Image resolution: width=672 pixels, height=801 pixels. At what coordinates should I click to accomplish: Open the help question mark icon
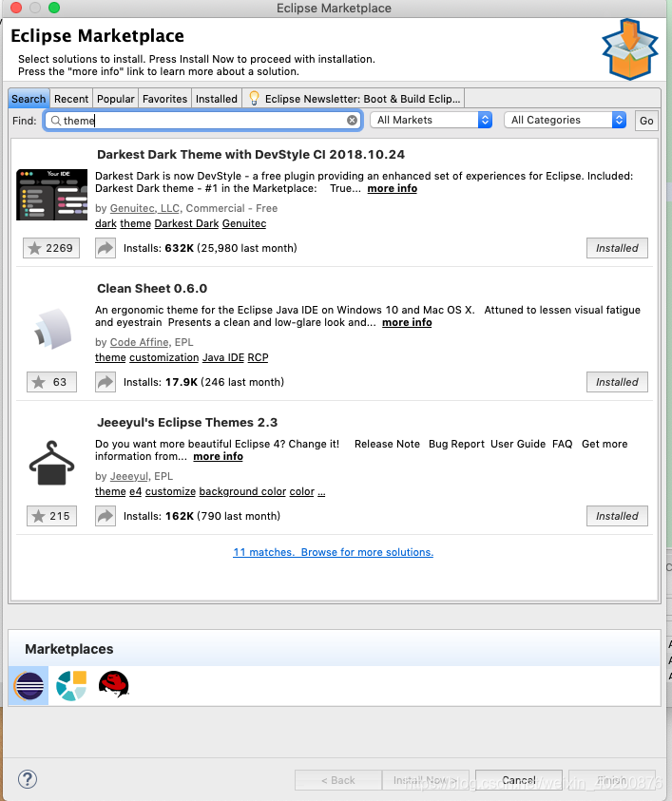click(27, 779)
